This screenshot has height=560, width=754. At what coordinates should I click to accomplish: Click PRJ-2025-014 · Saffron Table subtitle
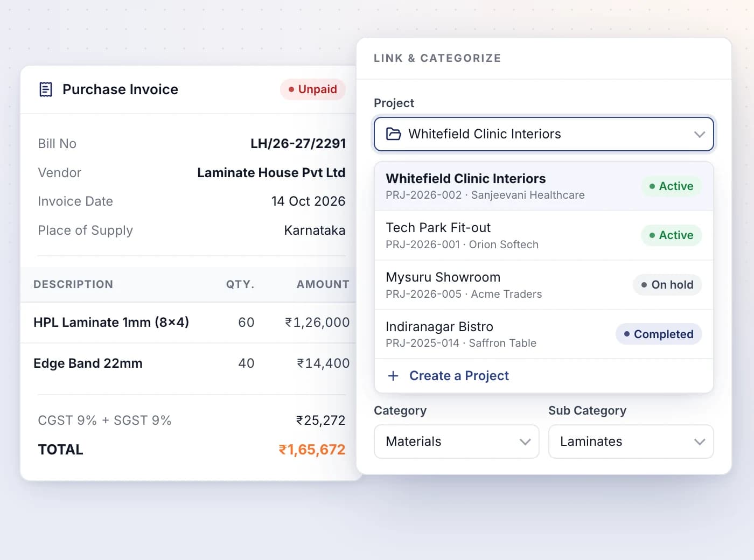[461, 343]
